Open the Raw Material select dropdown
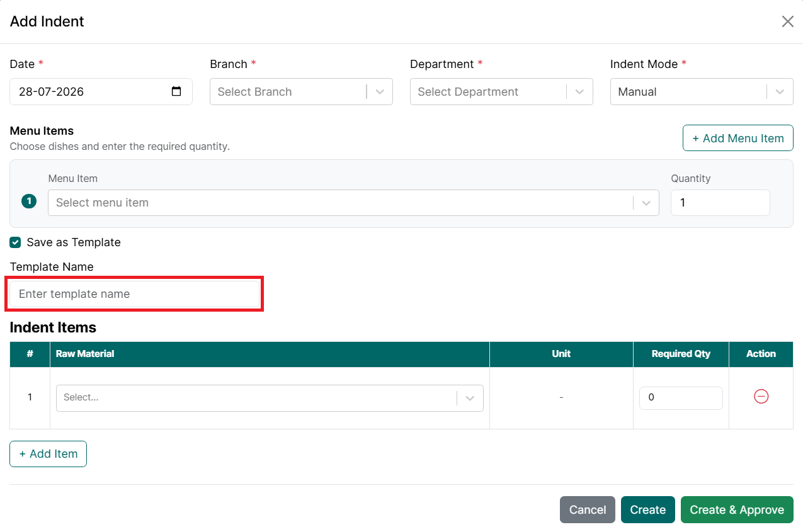 pos(270,398)
